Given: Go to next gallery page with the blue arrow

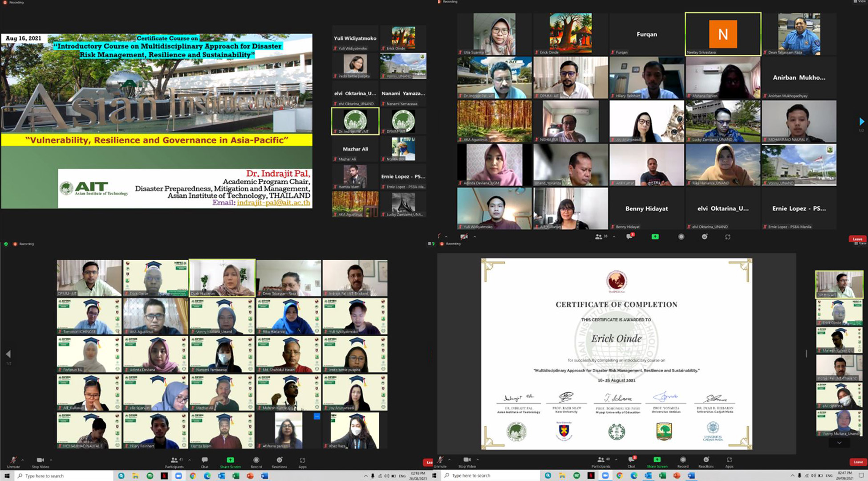Looking at the screenshot, I should coord(861,122).
